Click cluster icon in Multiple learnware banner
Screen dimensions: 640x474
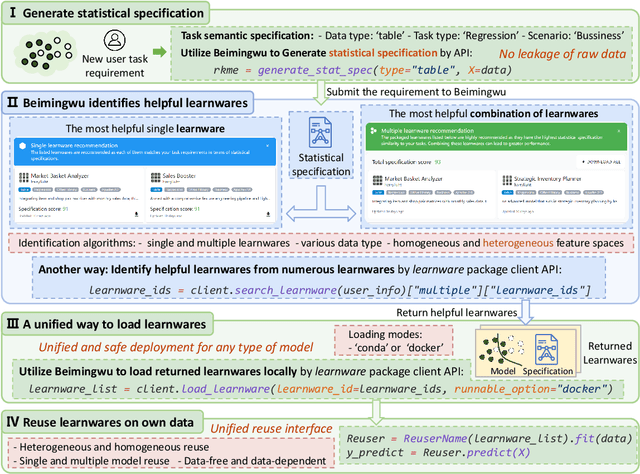coord(373,131)
